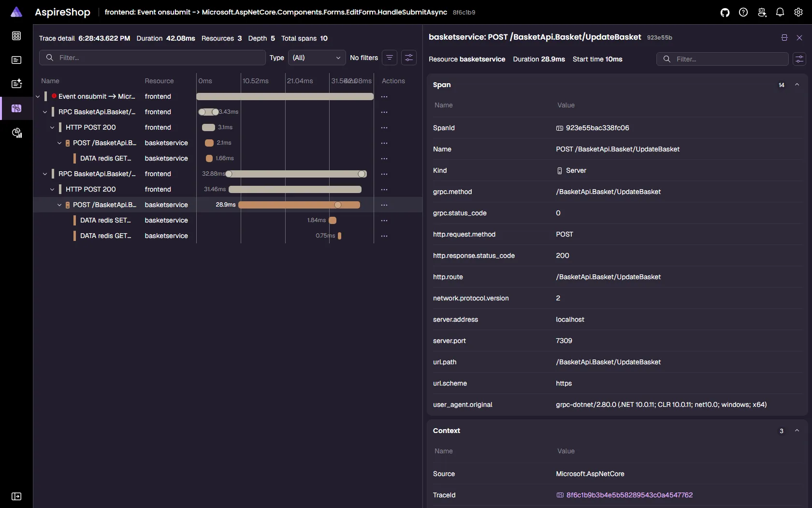Screen dimensions: 812x508
Task: Open the Copilot assistant icon in header
Action: click(762, 12)
